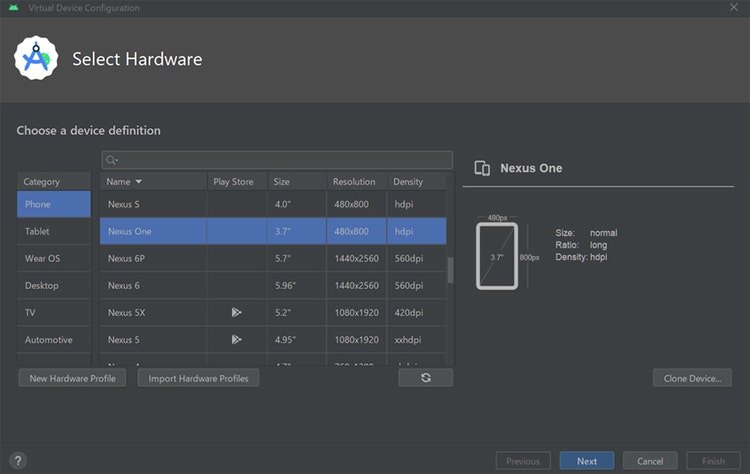Screen dimensions: 750x474
Task: Click the search magnifier icon
Action: coord(111,160)
